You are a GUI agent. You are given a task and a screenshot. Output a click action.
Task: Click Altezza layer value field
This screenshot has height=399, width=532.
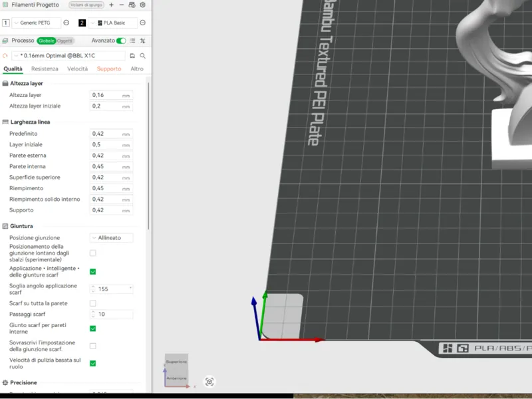[x=111, y=95]
